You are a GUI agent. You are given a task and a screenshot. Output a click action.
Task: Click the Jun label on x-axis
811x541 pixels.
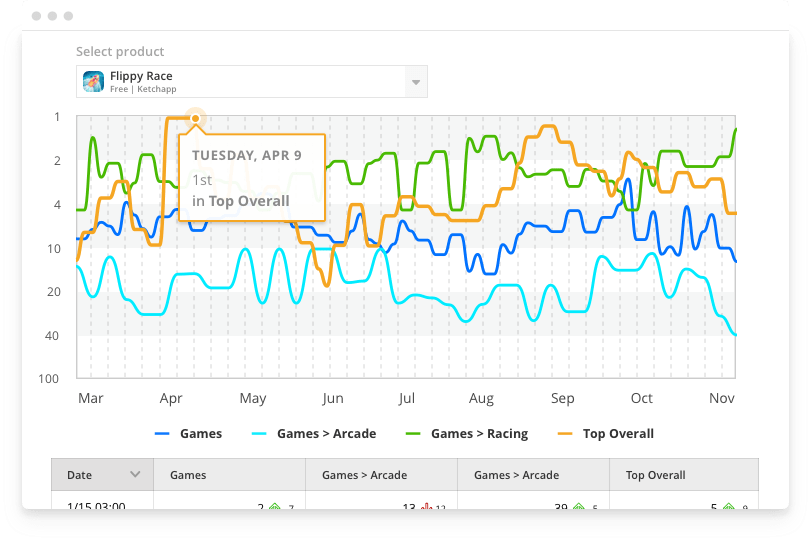tap(333, 398)
